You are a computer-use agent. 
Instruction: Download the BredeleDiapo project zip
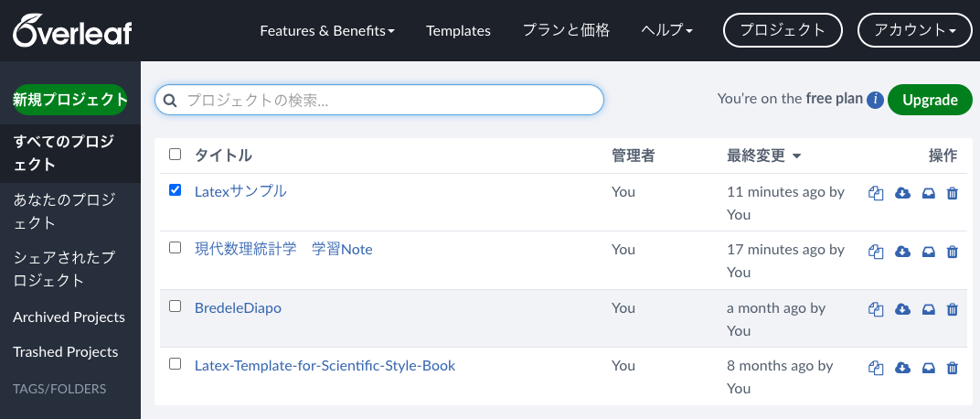click(902, 309)
